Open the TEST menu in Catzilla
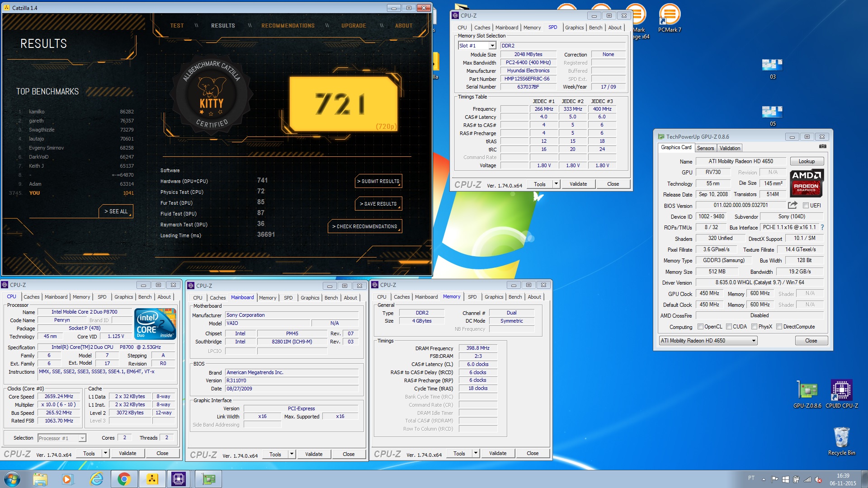Image resolution: width=868 pixels, height=488 pixels. point(177,26)
